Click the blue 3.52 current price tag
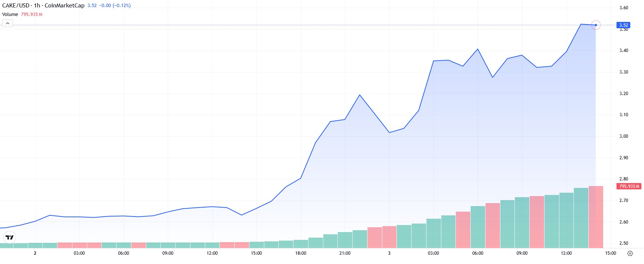This screenshot has width=644, height=264. [624, 25]
